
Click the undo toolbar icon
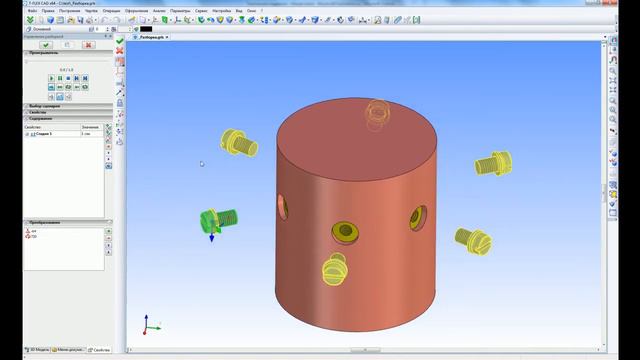pos(105,20)
